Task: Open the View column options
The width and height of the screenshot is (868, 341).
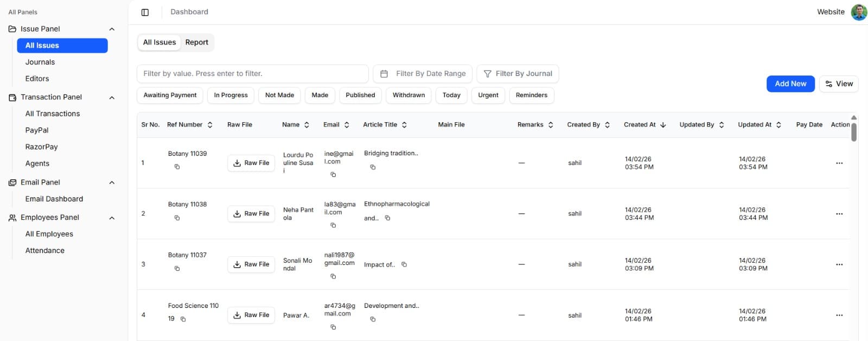Action: pos(839,84)
